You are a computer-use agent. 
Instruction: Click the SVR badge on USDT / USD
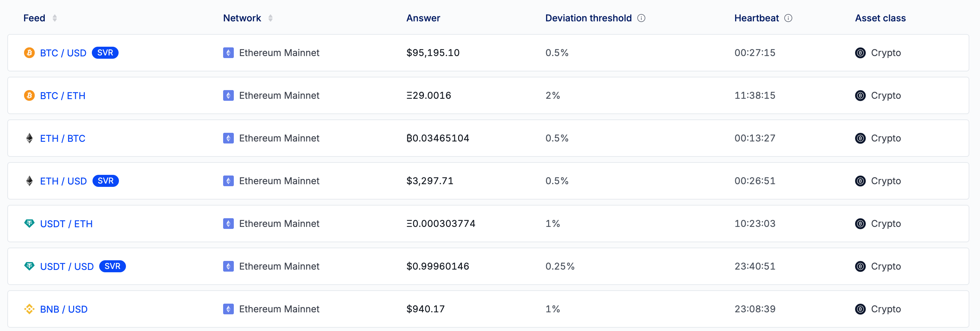point(112,266)
